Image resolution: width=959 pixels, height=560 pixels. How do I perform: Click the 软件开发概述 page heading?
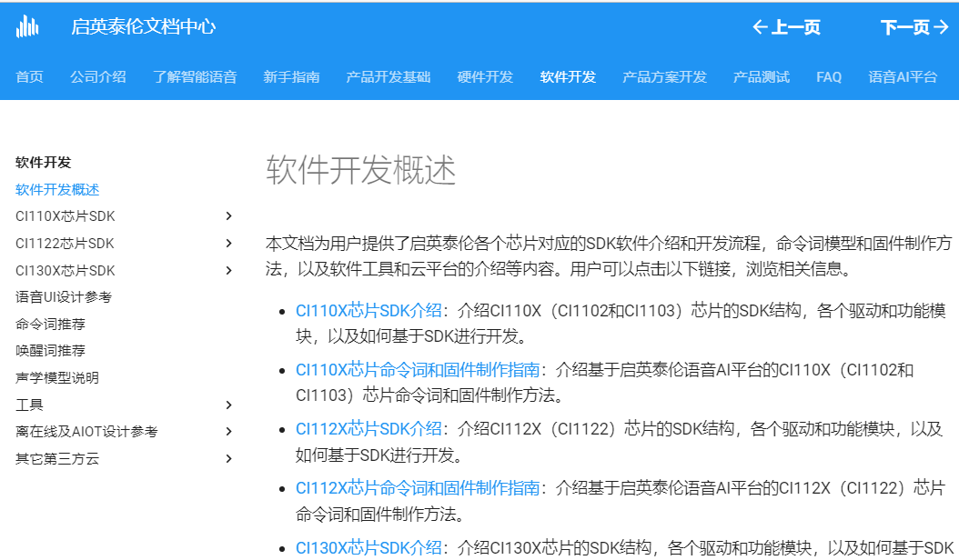pos(361,169)
